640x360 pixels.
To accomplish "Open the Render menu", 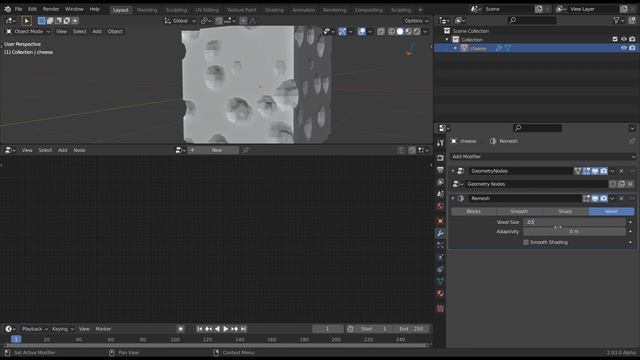I will coord(51,9).
